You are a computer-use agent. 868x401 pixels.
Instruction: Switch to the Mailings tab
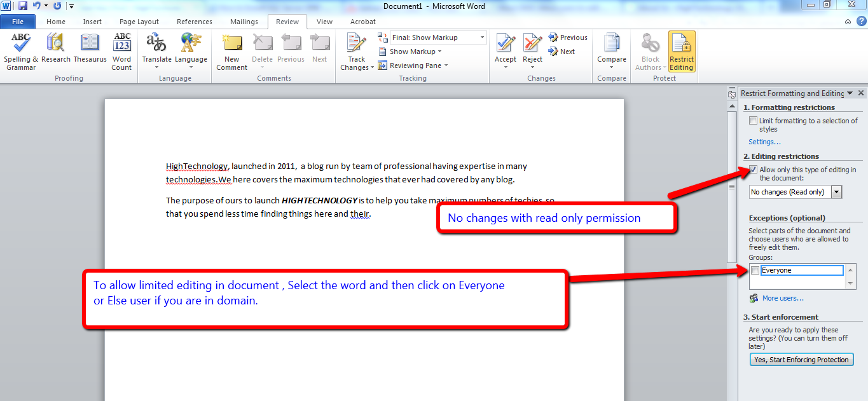pyautogui.click(x=244, y=22)
